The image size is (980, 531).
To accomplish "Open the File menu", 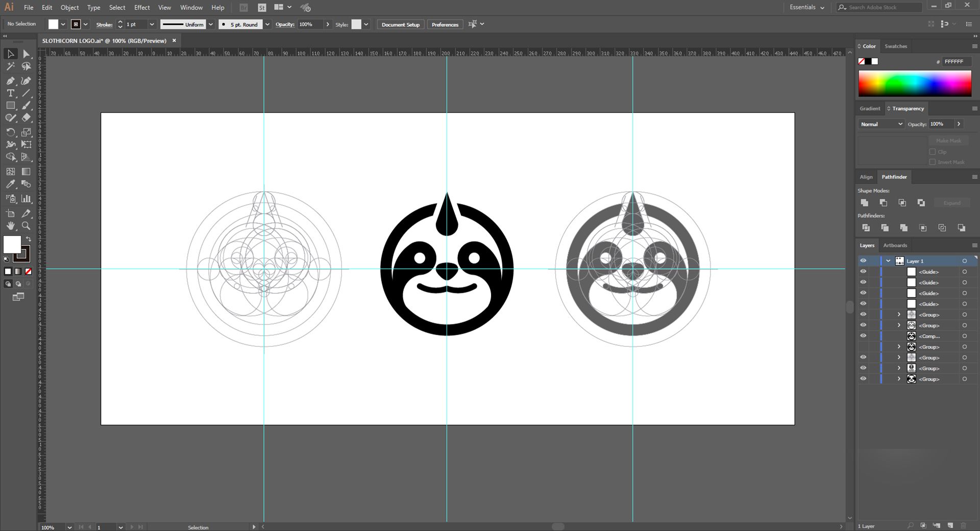I will pyautogui.click(x=29, y=7).
